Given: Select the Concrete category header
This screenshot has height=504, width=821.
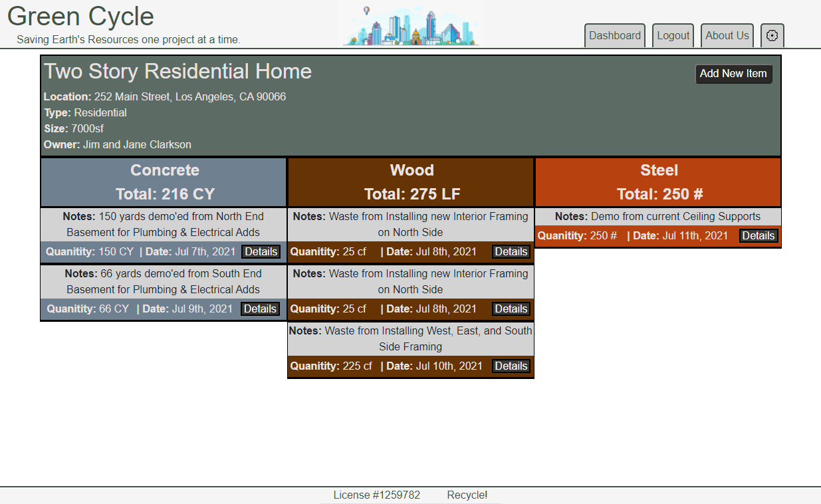Looking at the screenshot, I should pos(164,182).
